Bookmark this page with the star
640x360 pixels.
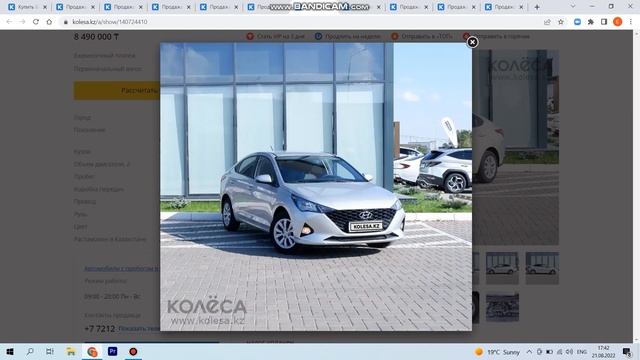click(x=561, y=22)
